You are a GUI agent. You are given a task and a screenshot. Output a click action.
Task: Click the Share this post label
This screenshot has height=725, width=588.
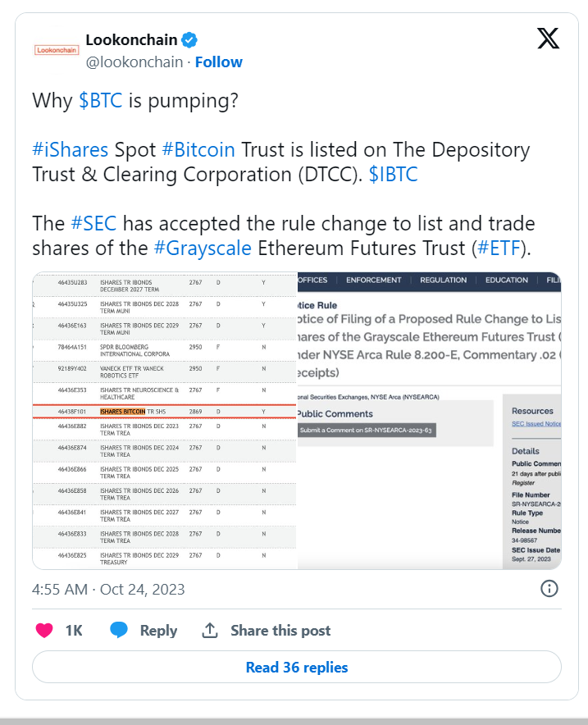tap(280, 630)
